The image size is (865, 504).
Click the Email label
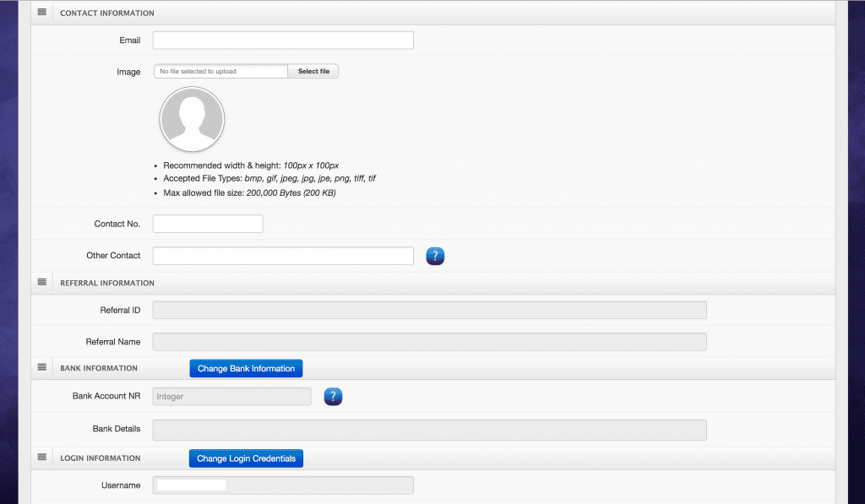130,41
